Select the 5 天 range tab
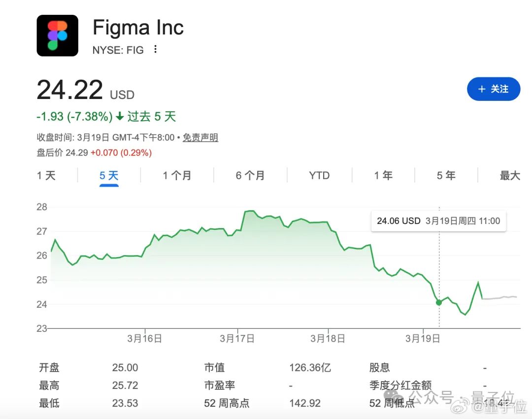 (x=109, y=176)
